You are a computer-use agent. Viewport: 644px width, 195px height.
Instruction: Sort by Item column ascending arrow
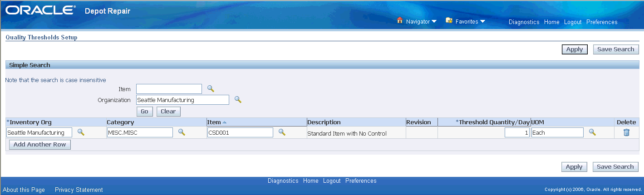click(224, 122)
